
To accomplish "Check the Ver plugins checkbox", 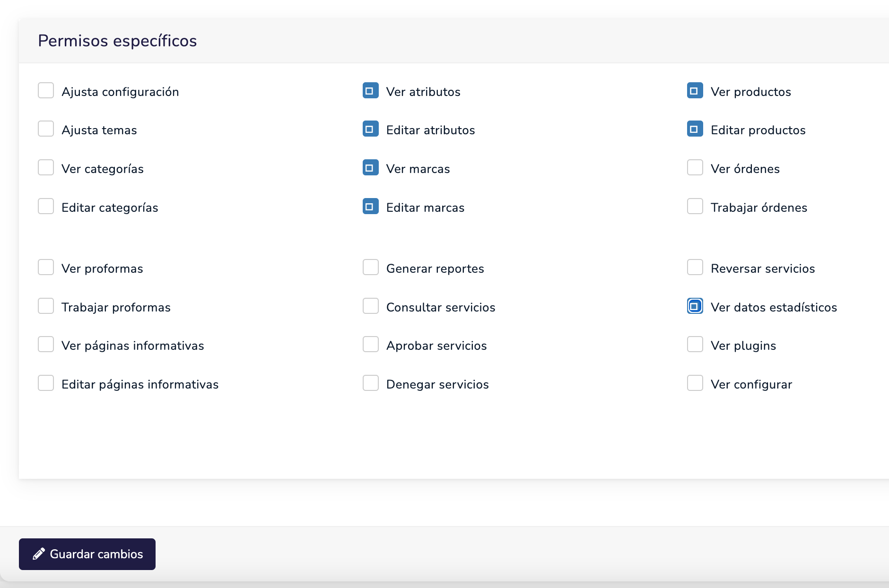I will coord(695,344).
